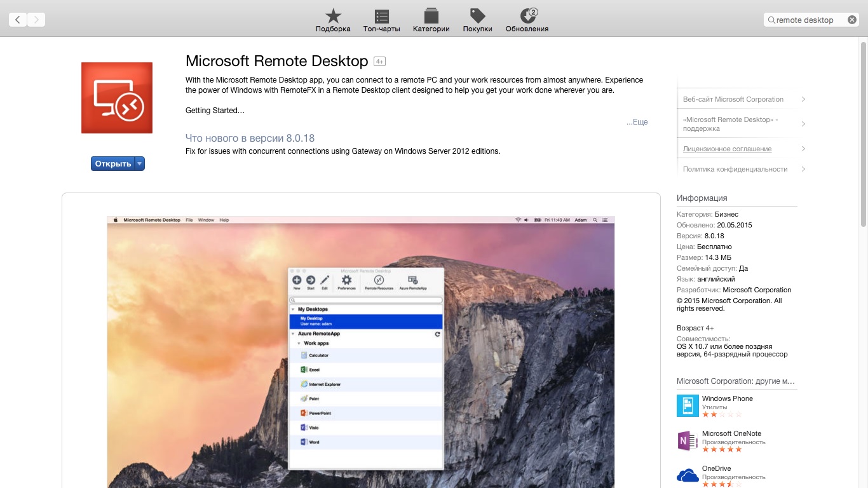
Task: Click the Цена: Бесплатно info row
Action: 704,247
